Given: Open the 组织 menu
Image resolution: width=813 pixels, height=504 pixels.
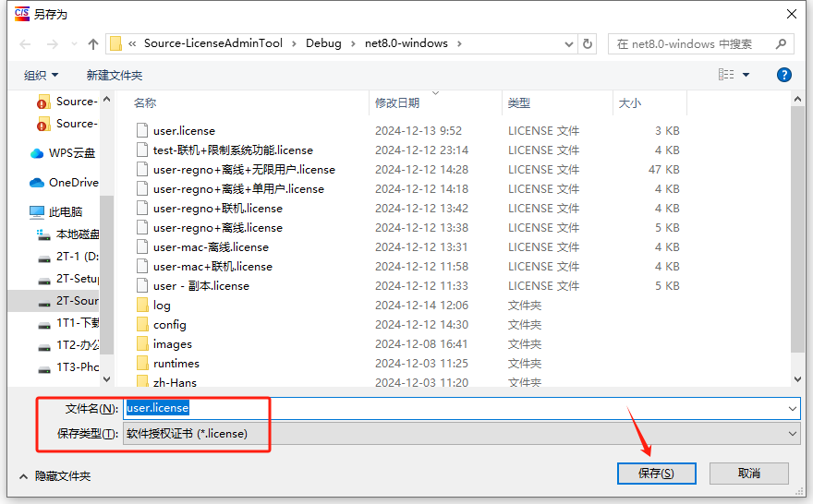Looking at the screenshot, I should click(41, 75).
